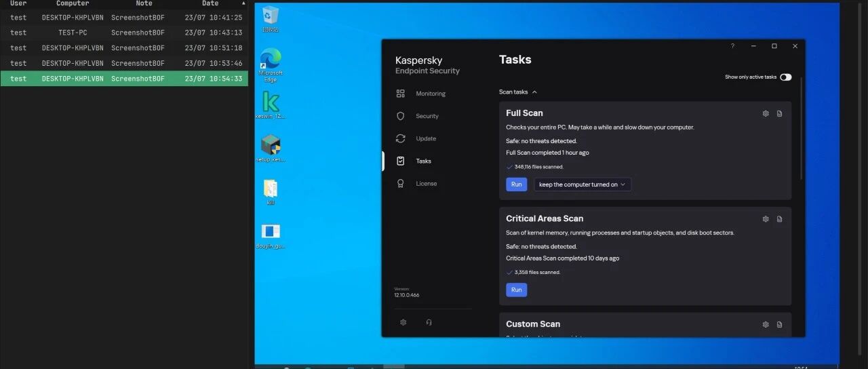The image size is (868, 369).
Task: Sort list by Computer column header
Action: click(x=73, y=3)
